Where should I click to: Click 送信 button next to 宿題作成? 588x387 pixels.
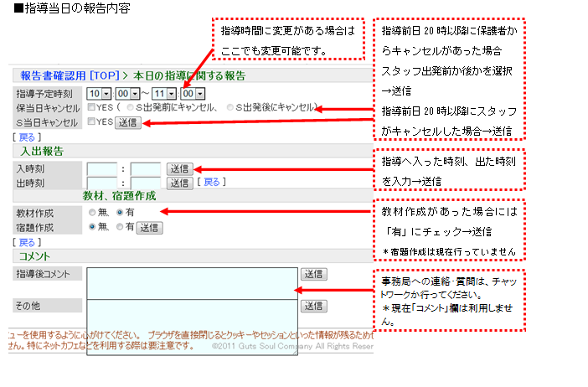[x=149, y=227]
